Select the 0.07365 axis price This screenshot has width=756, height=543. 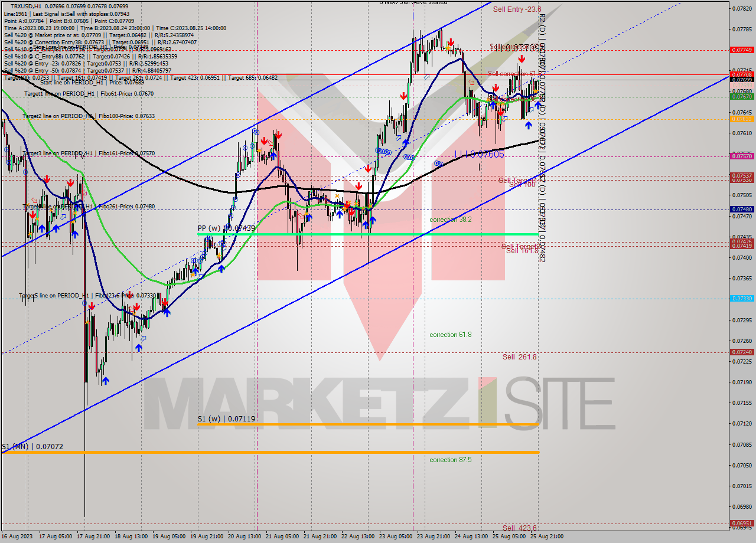[742, 278]
